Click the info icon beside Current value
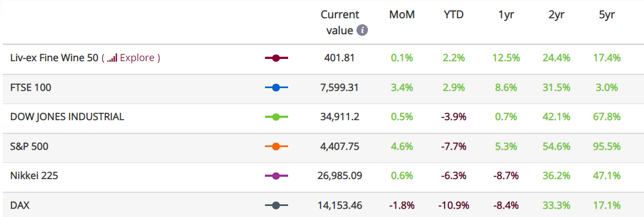This screenshot has width=644, height=217. click(x=362, y=30)
